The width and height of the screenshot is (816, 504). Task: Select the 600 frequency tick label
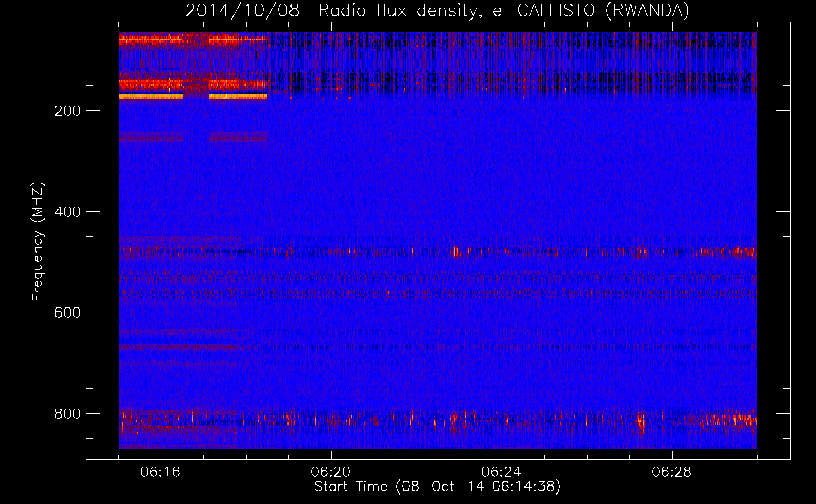coord(68,312)
